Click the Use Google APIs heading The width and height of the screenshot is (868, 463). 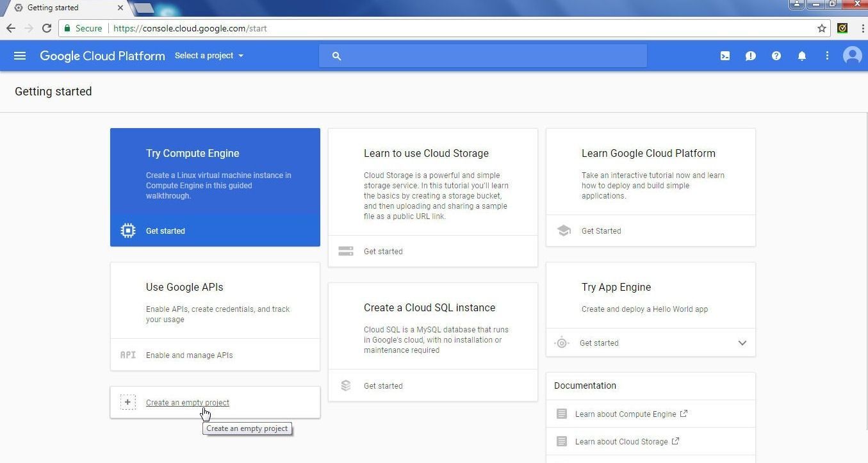pyautogui.click(x=184, y=287)
